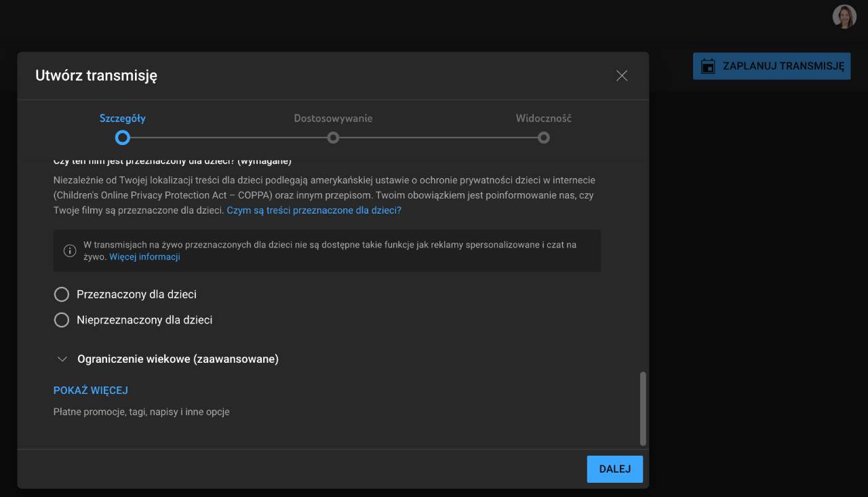This screenshot has height=497, width=868.
Task: Select the Przeznaczony dla dzieci option
Action: tap(62, 294)
